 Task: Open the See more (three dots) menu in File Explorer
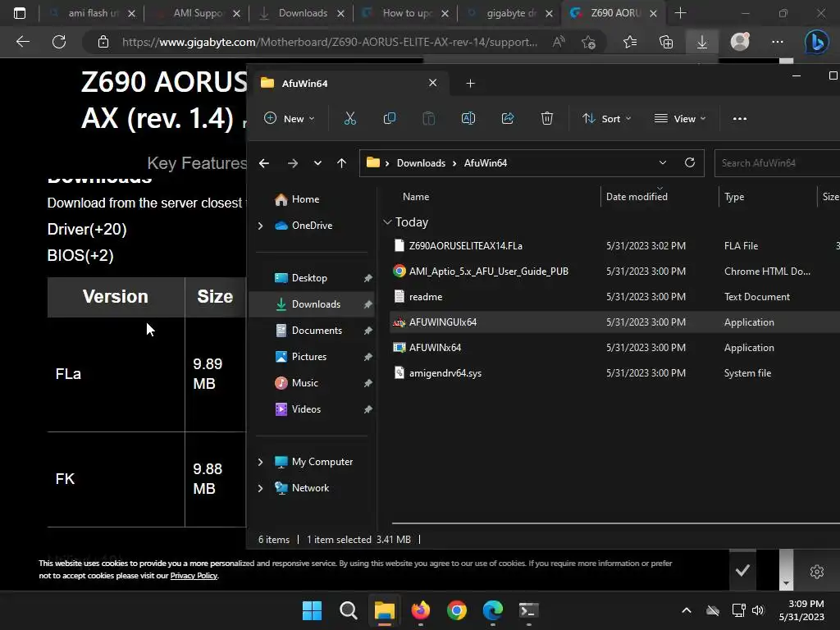coord(740,118)
